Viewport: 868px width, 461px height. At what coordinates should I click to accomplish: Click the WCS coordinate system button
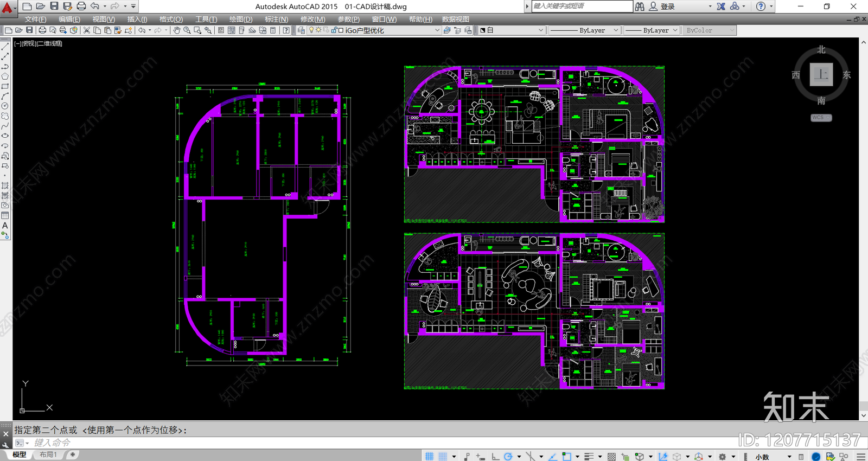click(x=821, y=118)
